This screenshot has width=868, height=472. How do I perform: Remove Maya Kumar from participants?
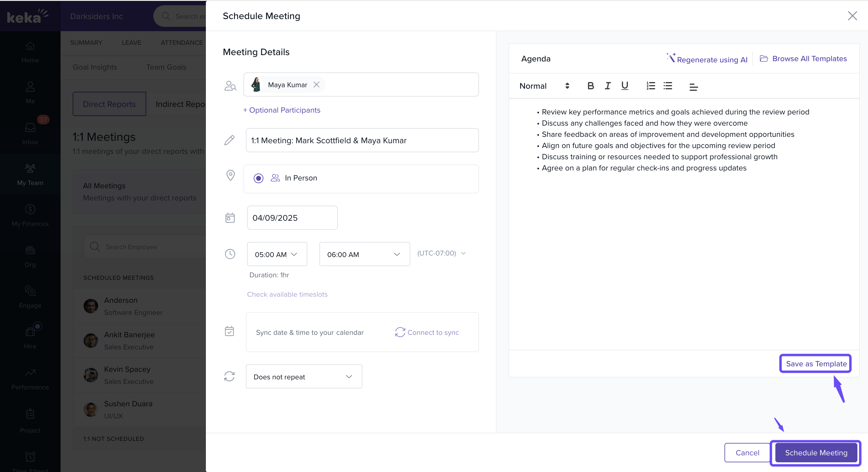coord(316,84)
